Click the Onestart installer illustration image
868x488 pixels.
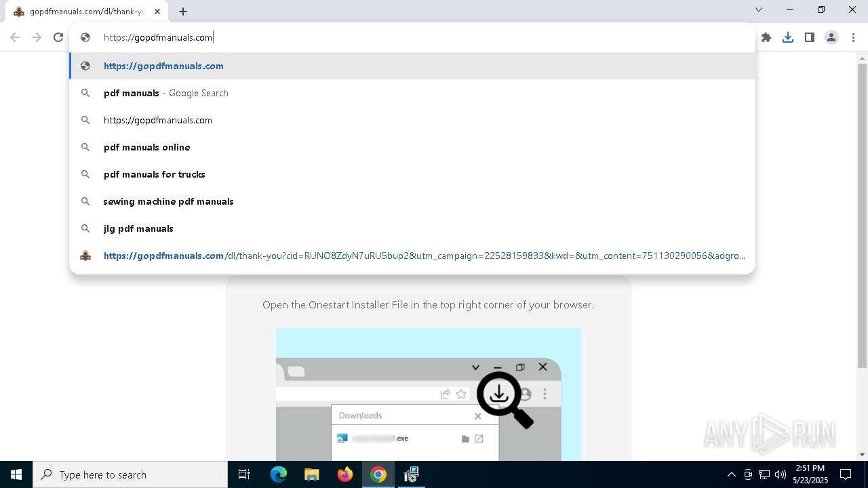pyautogui.click(x=429, y=394)
